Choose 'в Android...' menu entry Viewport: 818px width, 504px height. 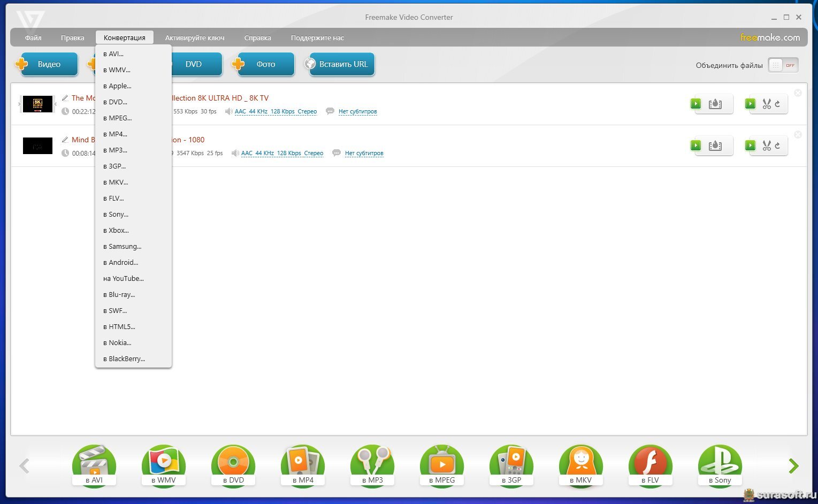click(x=133, y=262)
